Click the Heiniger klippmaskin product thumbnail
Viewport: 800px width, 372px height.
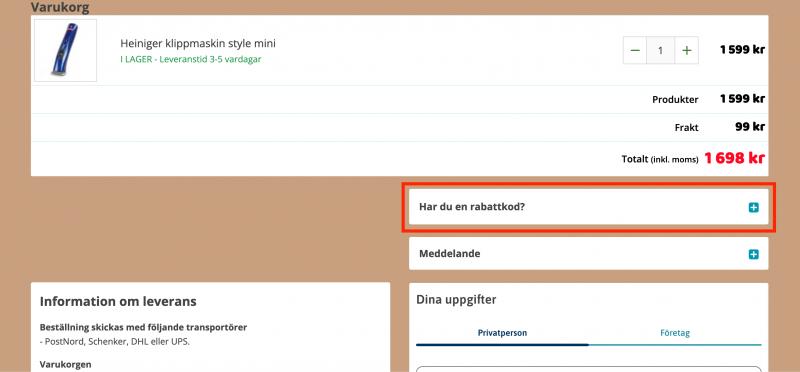pos(65,51)
